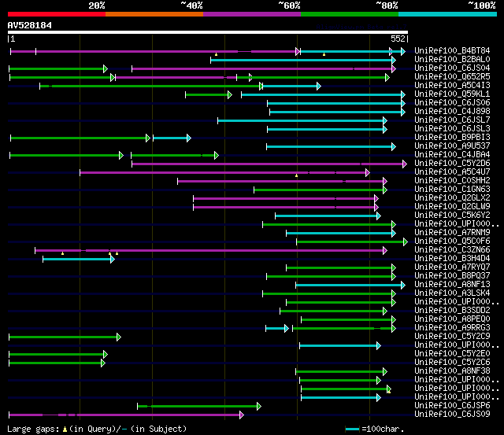Select the UniRef100_C6JSP6 label
This screenshot has height=435, width=504.
(452, 406)
